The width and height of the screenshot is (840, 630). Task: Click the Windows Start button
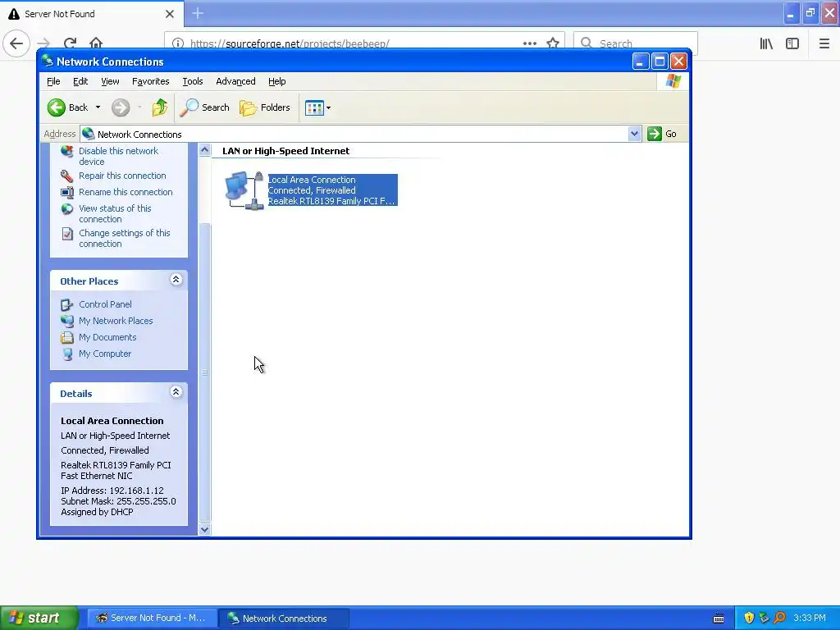[39, 618]
